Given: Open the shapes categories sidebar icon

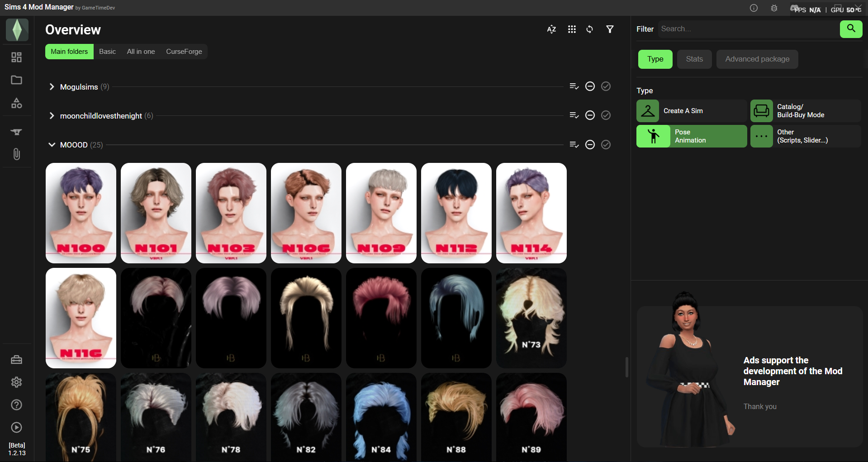Looking at the screenshot, I should 17,103.
